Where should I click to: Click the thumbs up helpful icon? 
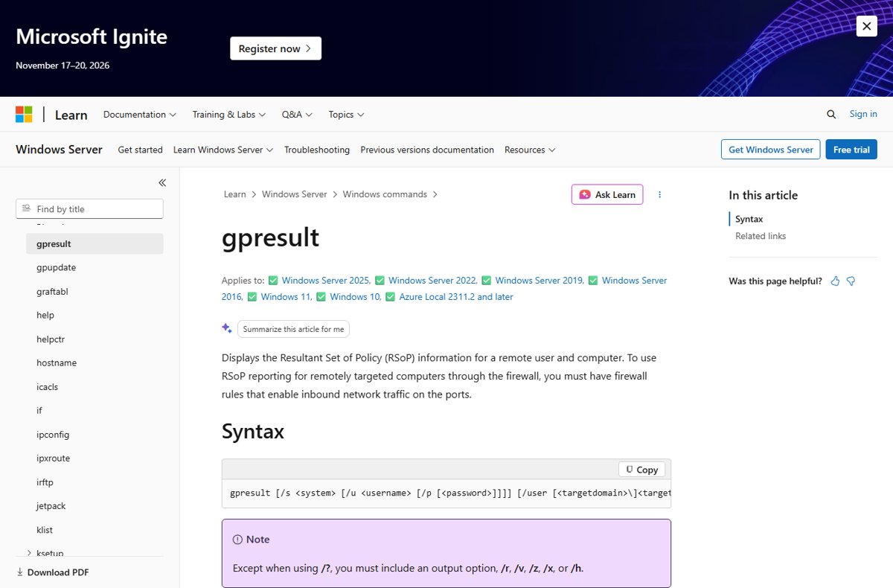835,281
